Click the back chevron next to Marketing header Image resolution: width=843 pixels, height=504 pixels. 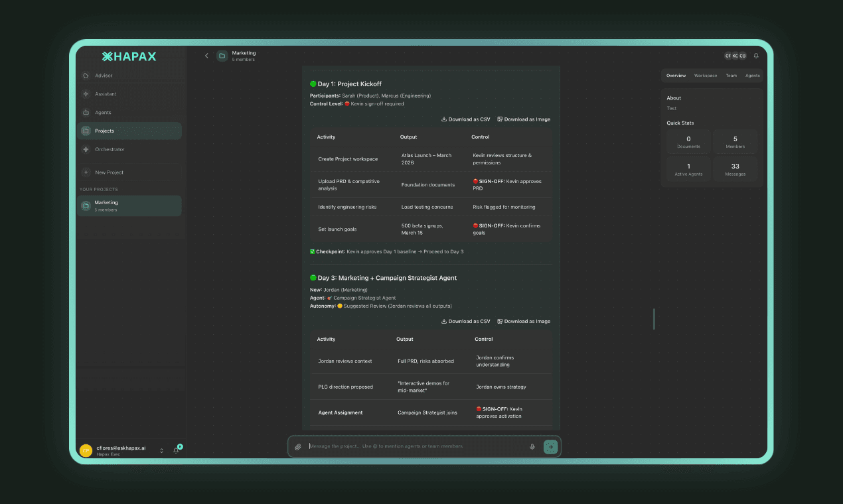[206, 56]
